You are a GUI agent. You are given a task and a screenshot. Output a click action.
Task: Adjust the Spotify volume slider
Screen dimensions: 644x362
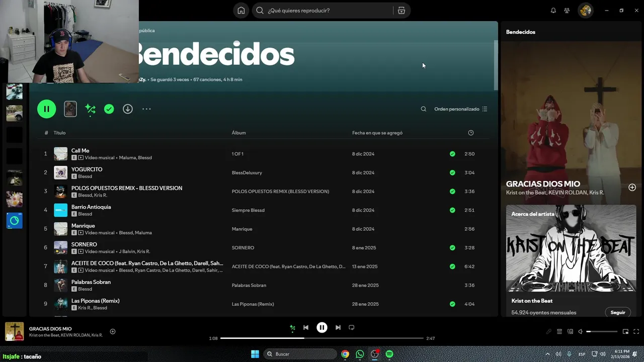[x=602, y=331]
